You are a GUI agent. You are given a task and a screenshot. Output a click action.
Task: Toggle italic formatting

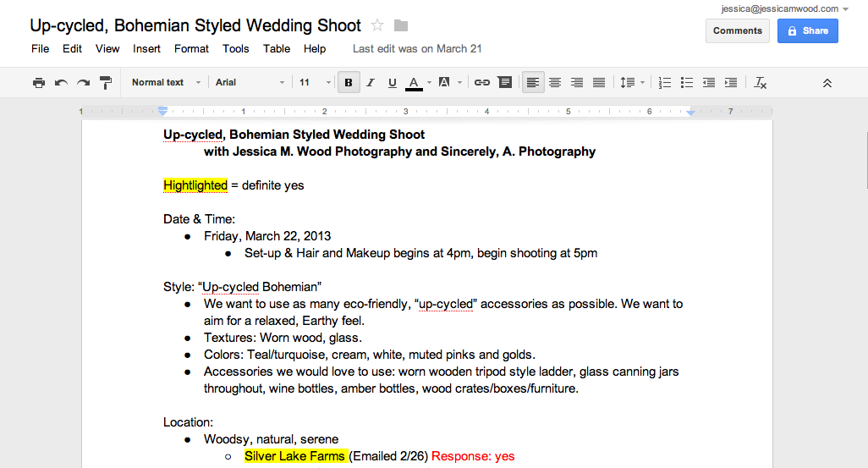point(371,83)
